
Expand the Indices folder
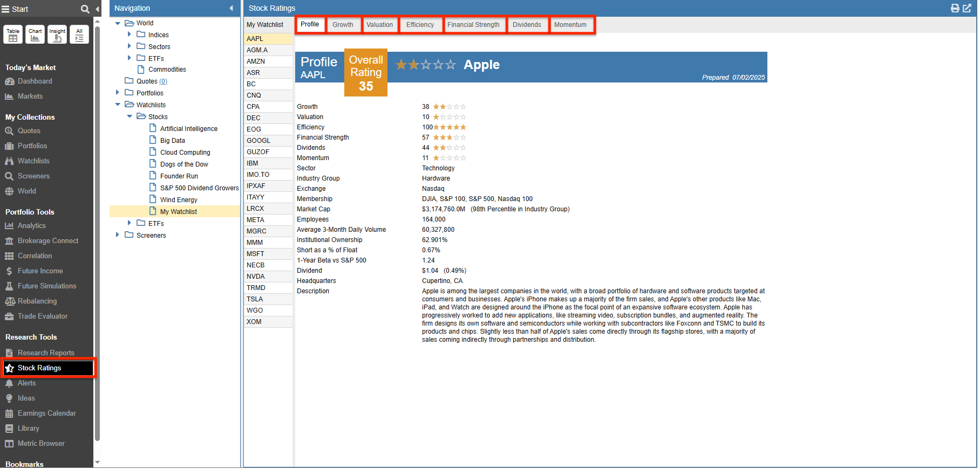click(x=130, y=35)
